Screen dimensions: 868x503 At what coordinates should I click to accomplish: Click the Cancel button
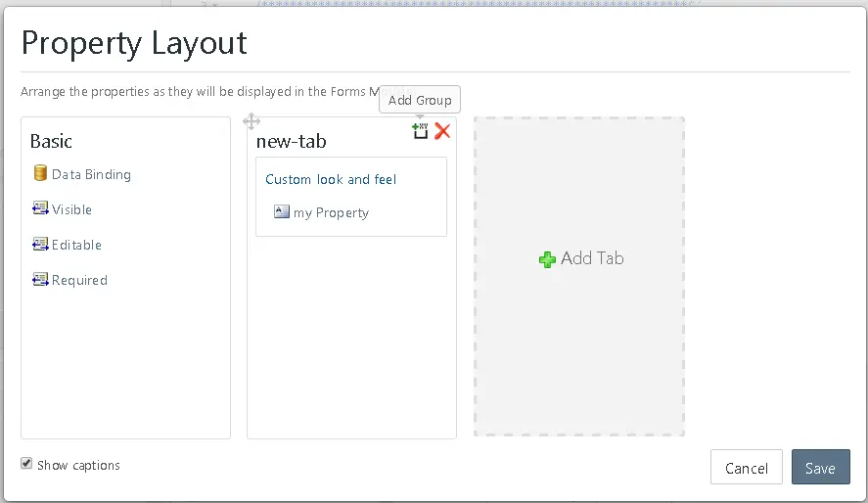coord(747,467)
